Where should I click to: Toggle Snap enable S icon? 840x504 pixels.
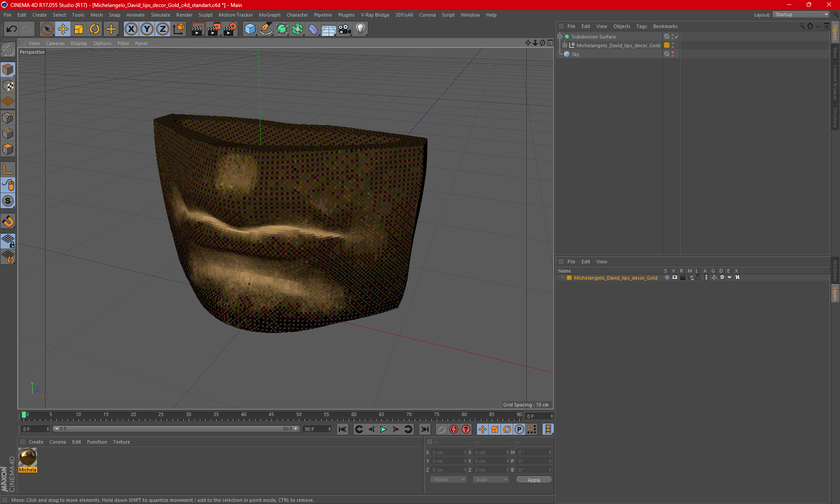coord(8,201)
